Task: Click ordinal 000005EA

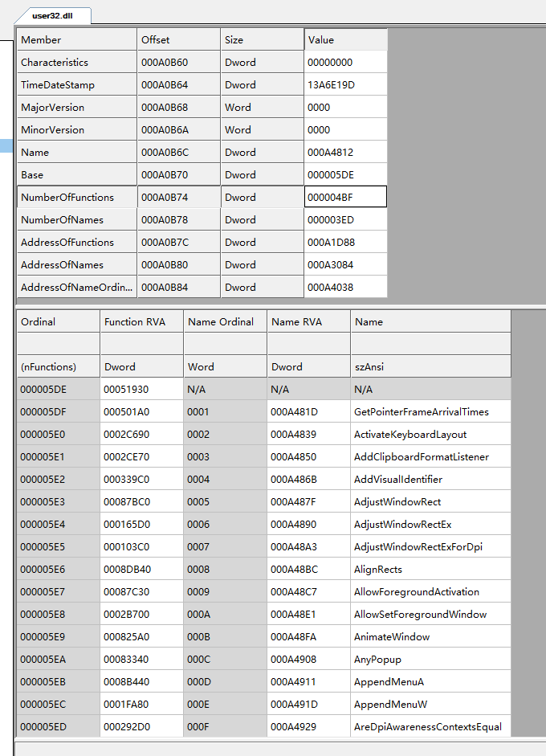Action: click(59, 659)
